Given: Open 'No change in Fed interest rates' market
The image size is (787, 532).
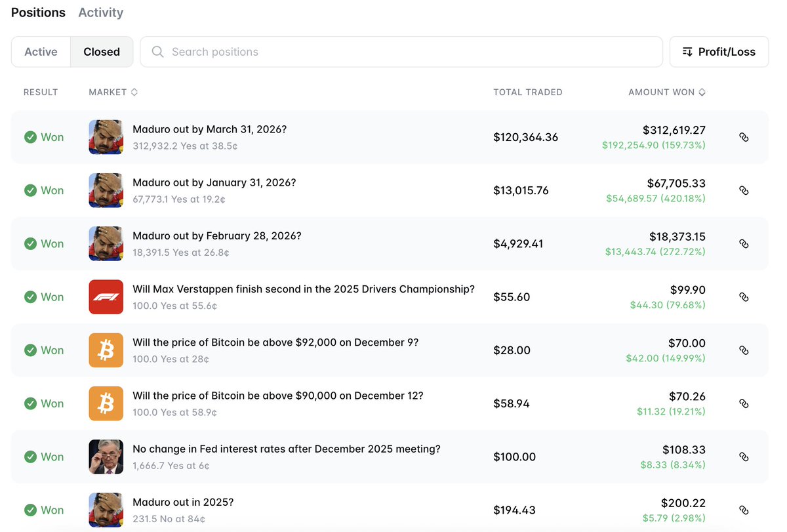Looking at the screenshot, I should 286,449.
